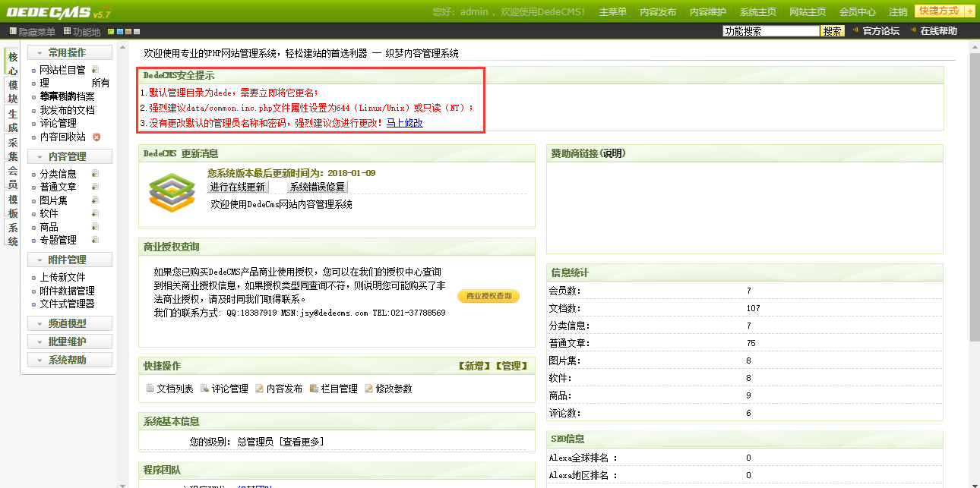Screen dimensions: 980x488
Task: Select the green skin color swatch
Action: 111,32
